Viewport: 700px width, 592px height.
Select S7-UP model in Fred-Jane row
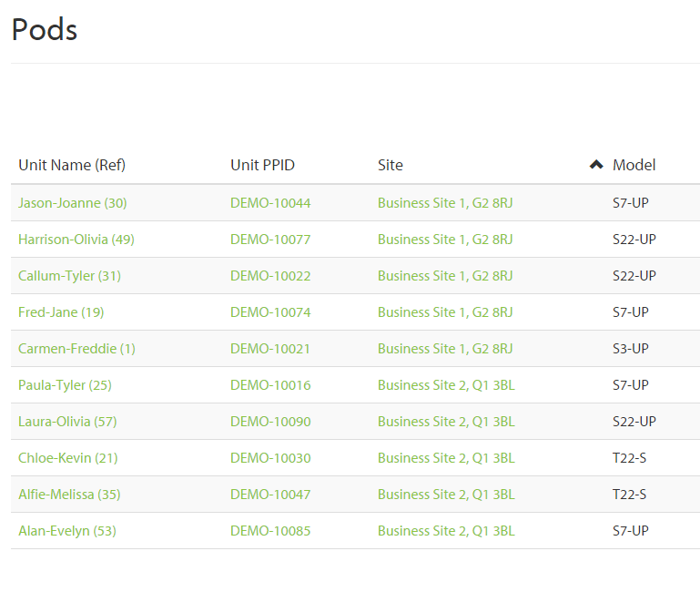pyautogui.click(x=630, y=312)
